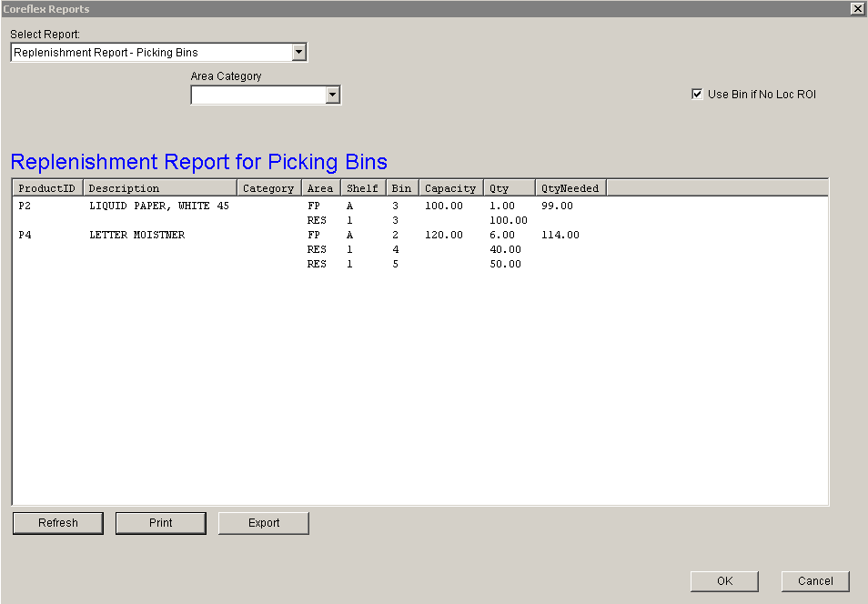Click QtyNeeded value 99.00
The width and height of the screenshot is (868, 604).
click(557, 206)
